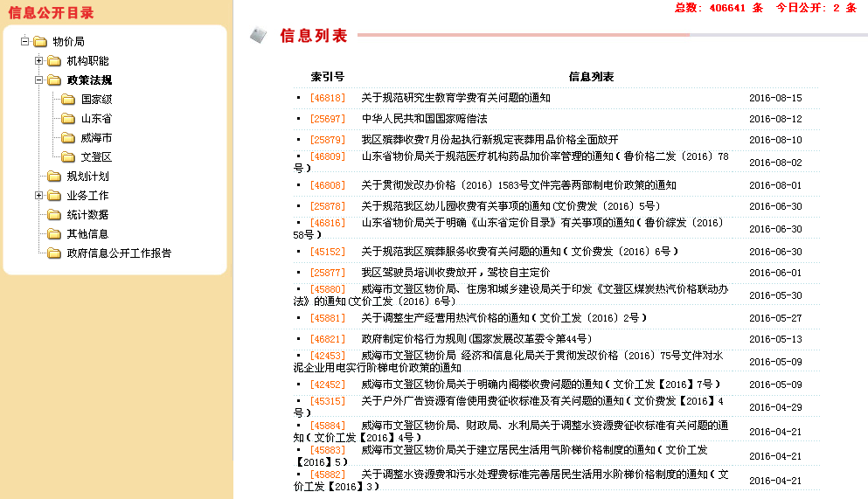Click the folder icon next to 国家级
The height and width of the screenshot is (499, 868).
pos(68,100)
